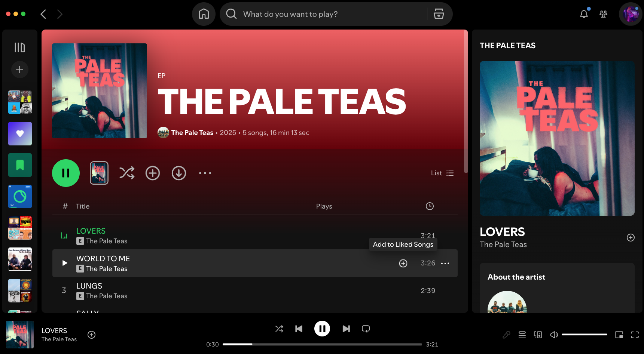The image size is (644, 354).
Task: Open the green bookmark Your Episodes
Action: click(x=20, y=165)
